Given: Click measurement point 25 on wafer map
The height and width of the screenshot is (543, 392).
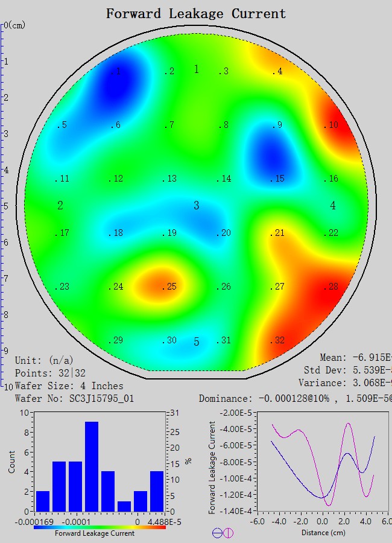Looking at the screenshot, I should click(170, 287).
